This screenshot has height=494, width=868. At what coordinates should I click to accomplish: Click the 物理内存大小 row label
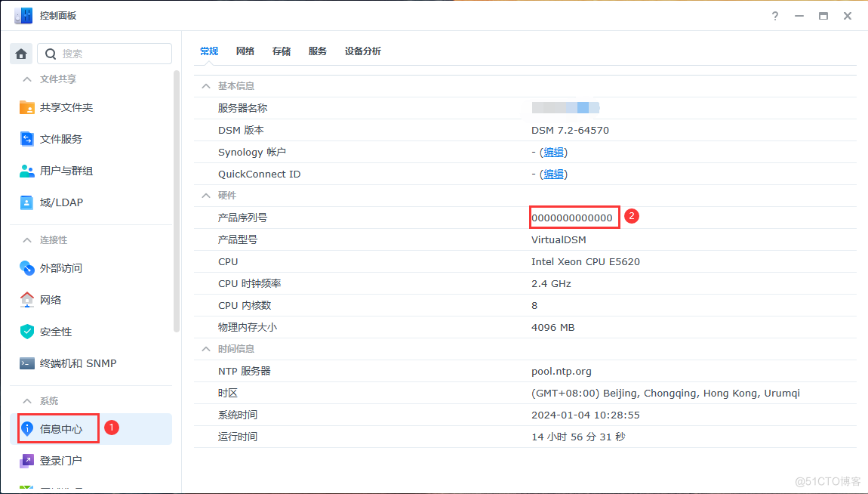248,327
